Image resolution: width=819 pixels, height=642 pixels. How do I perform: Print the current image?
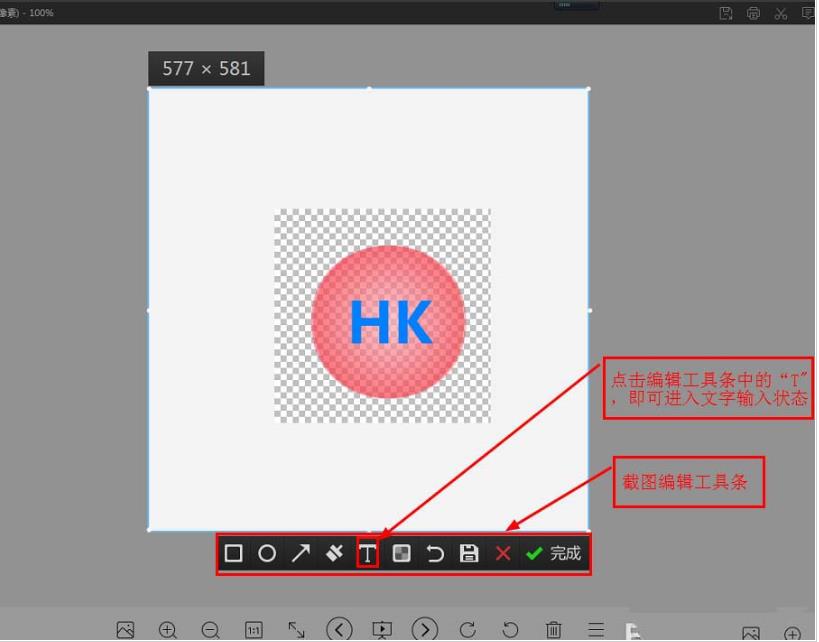pyautogui.click(x=751, y=13)
